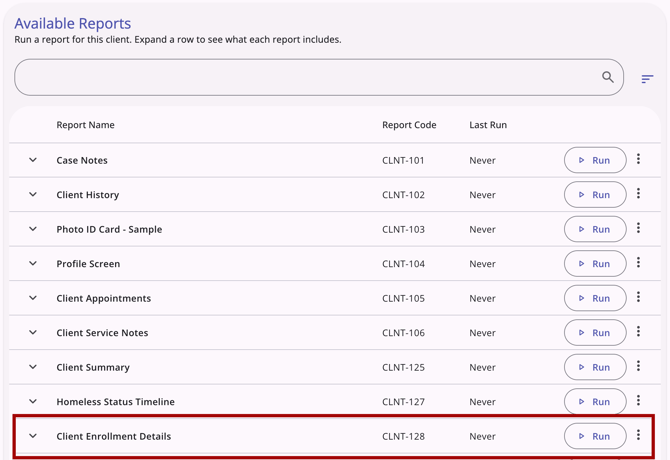
Task: Click the CLNT-102 report code
Action: coord(403,195)
